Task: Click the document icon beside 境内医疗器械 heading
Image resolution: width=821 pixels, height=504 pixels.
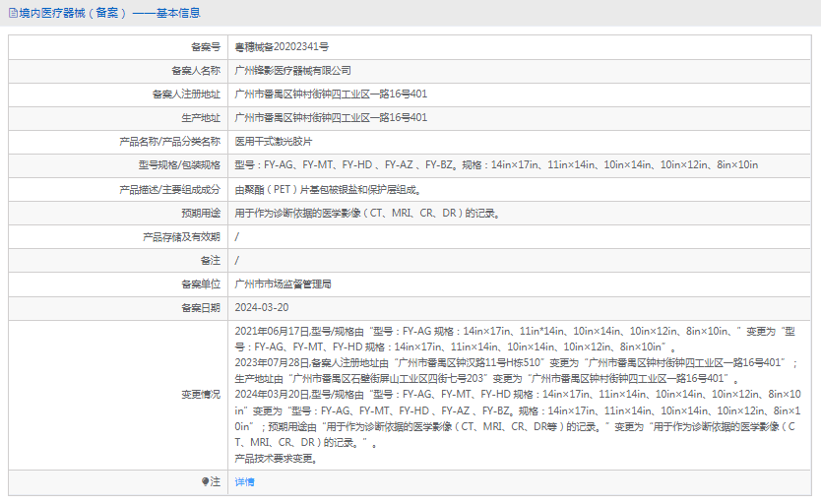Action: [13, 13]
